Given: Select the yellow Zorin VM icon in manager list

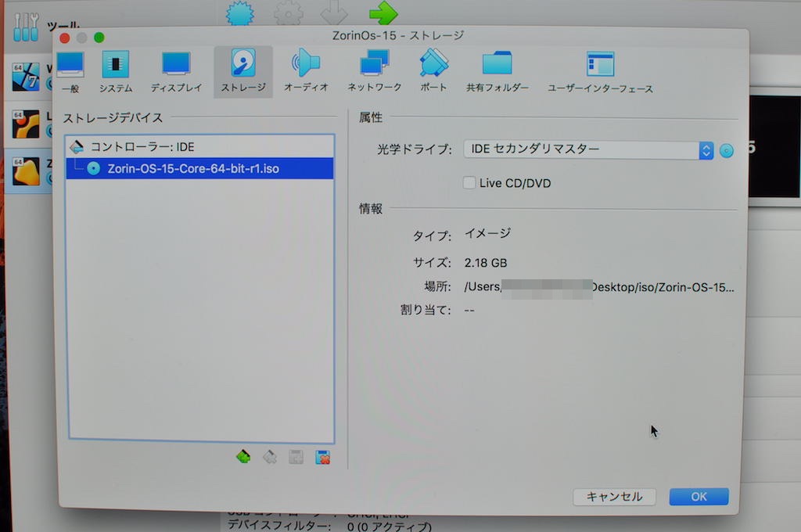Looking at the screenshot, I should tap(26, 171).
